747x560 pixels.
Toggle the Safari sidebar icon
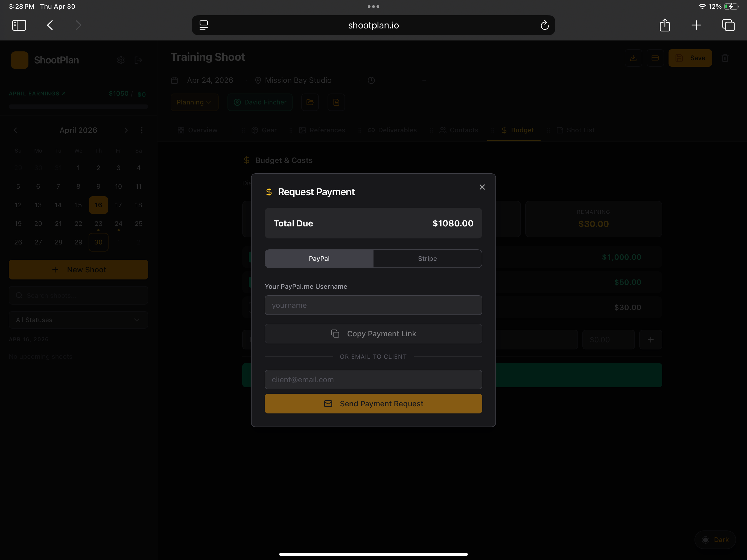pyautogui.click(x=19, y=25)
